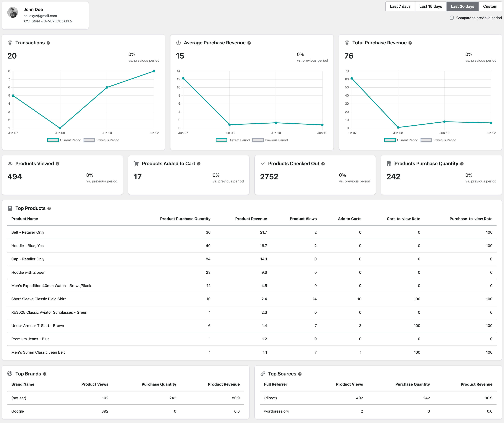Click help icon next to Transactions title
The image size is (504, 423).
point(48,43)
